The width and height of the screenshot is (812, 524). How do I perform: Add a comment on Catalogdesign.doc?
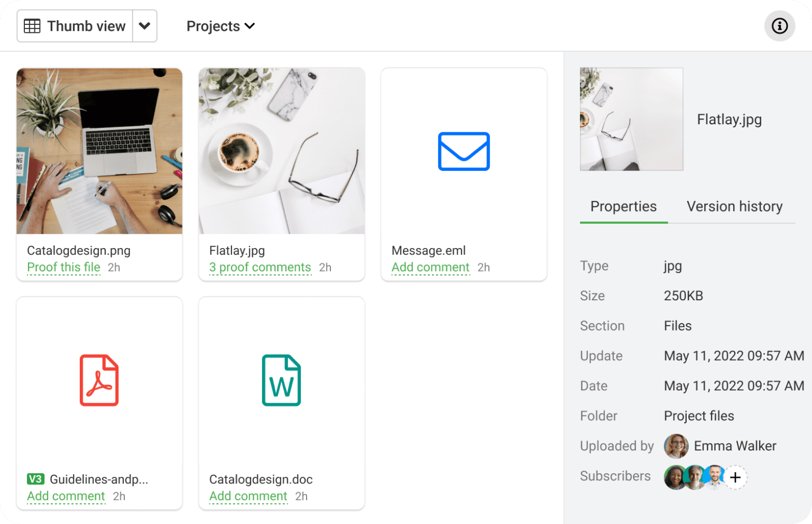click(248, 496)
